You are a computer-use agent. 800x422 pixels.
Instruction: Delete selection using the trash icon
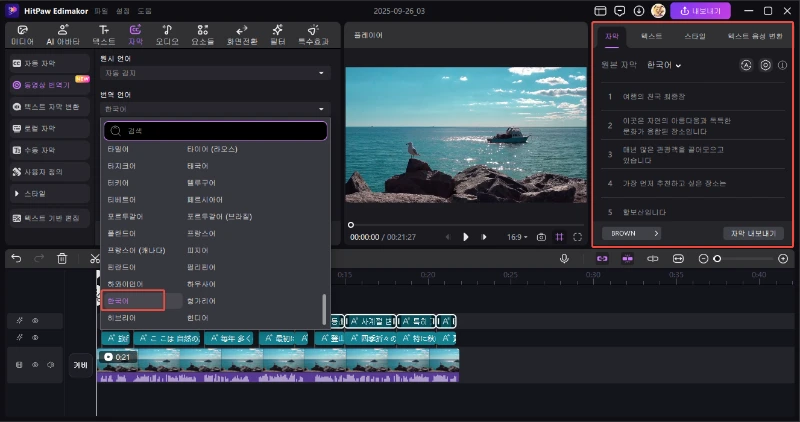pyautogui.click(x=62, y=258)
